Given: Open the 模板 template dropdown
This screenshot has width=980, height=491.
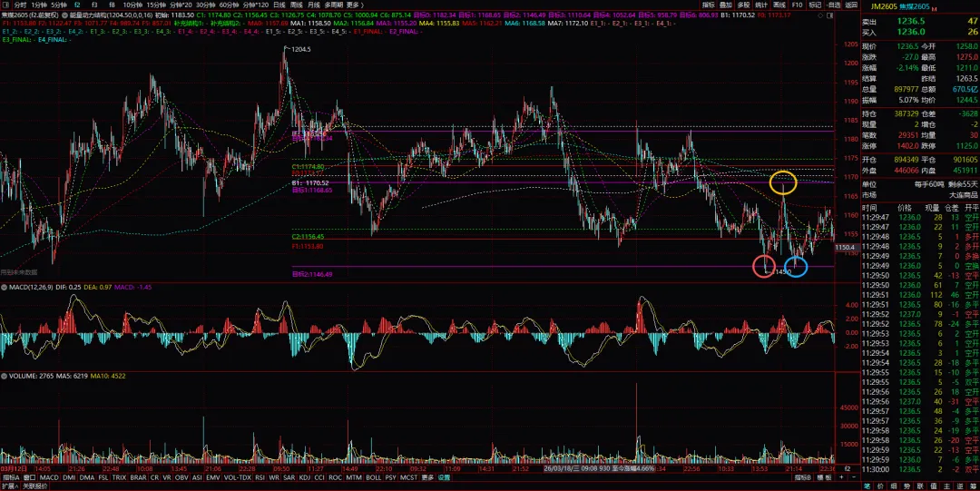Looking at the screenshot, I should tap(824, 477).
